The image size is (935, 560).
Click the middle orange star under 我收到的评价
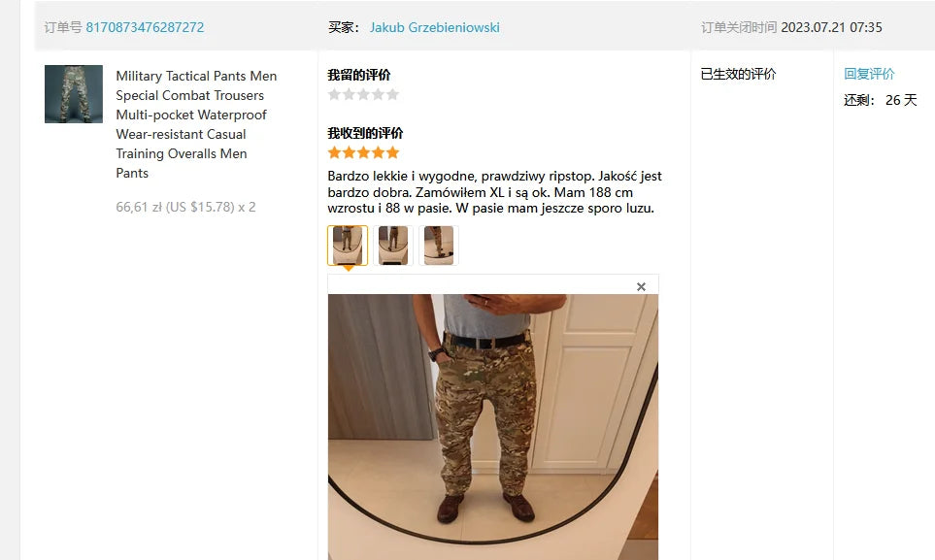pyautogui.click(x=363, y=152)
